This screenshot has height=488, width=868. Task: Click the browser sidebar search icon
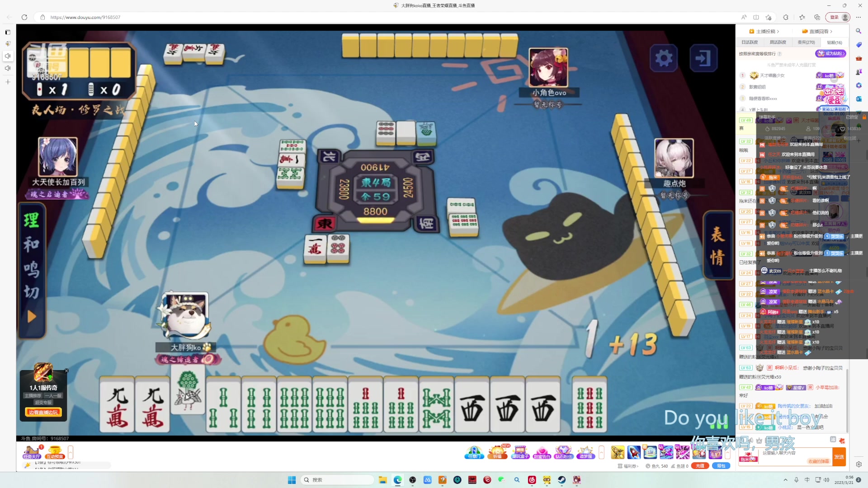[859, 31]
